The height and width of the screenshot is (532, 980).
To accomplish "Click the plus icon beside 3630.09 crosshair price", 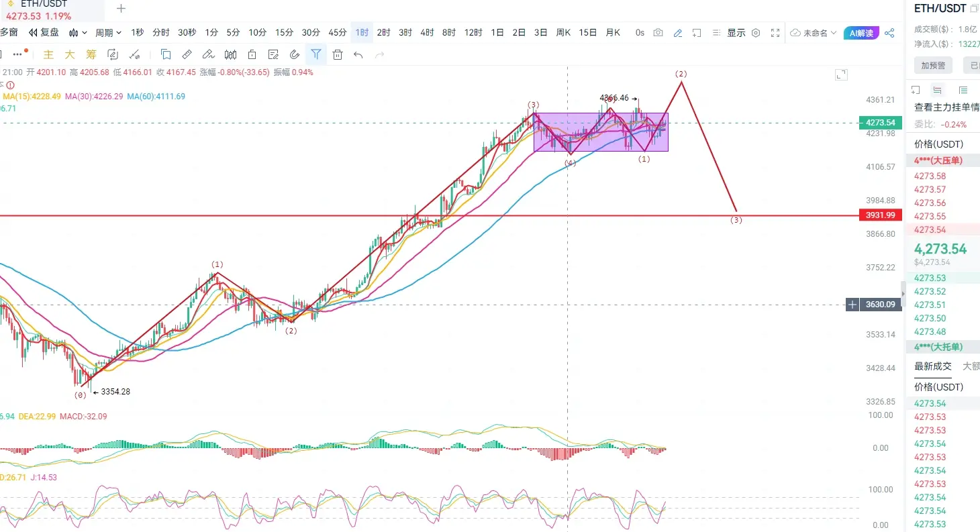I will point(852,305).
